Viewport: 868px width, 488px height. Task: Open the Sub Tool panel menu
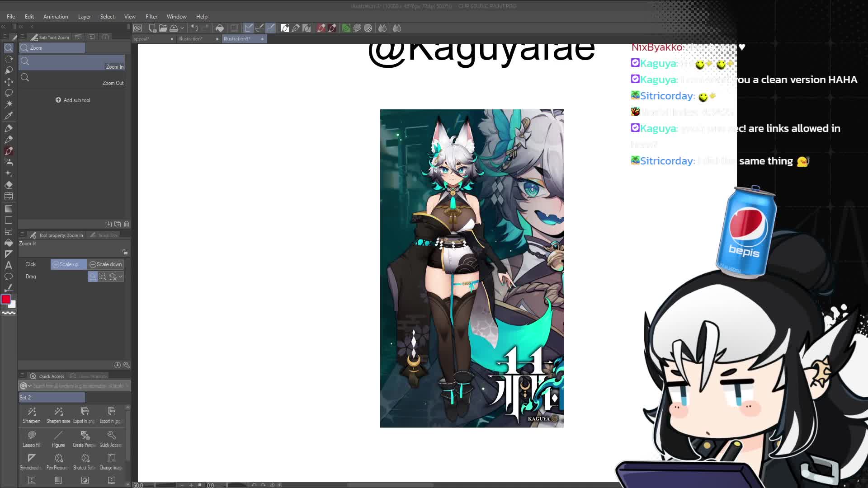[x=22, y=37]
